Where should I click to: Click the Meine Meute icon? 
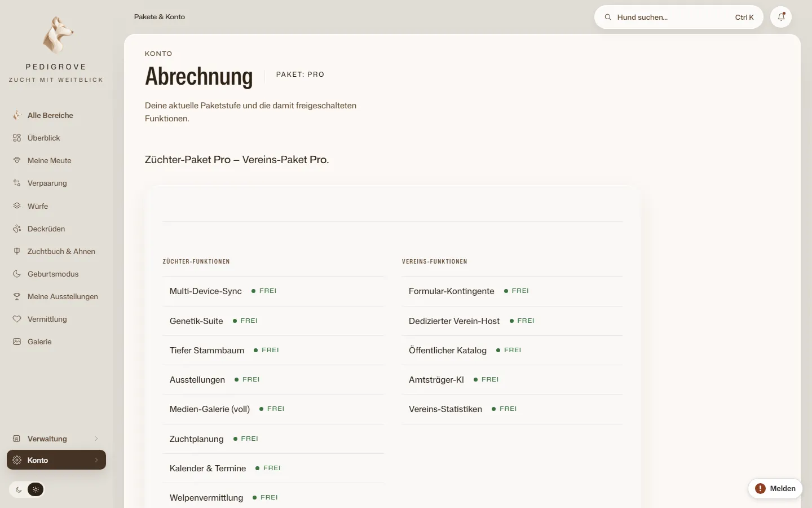point(17,160)
